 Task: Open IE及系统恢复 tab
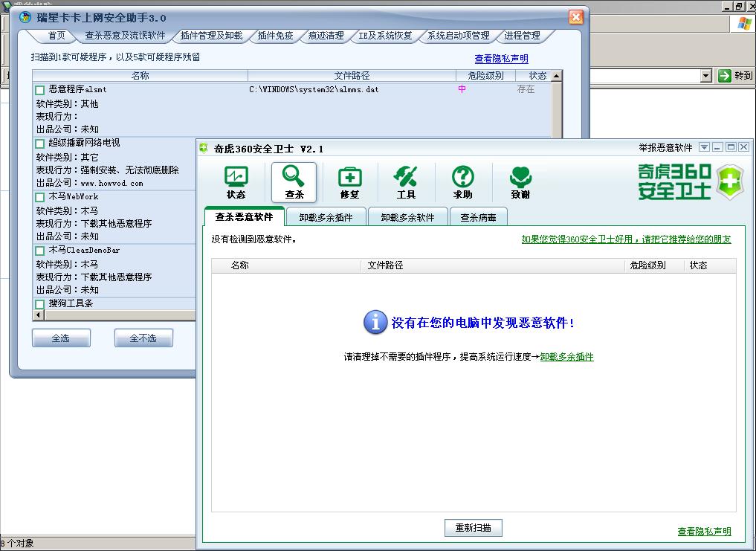385,35
